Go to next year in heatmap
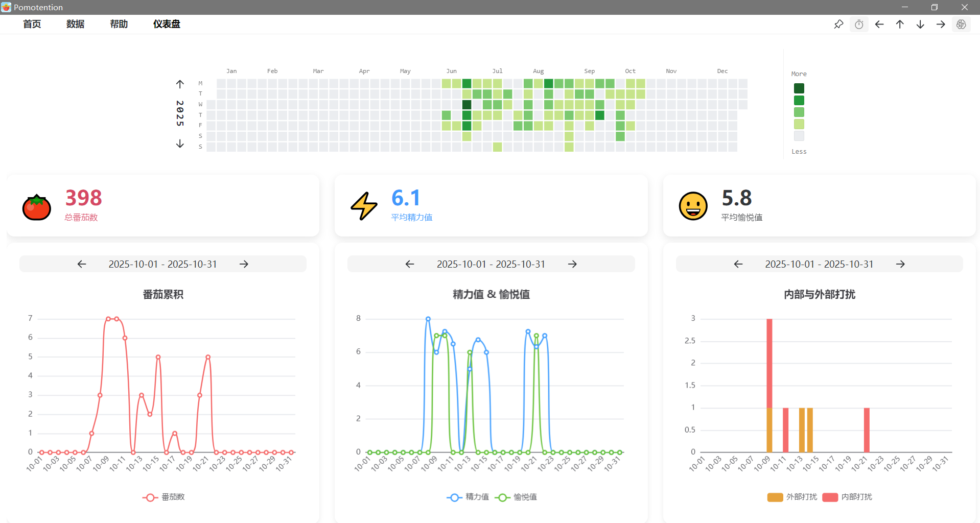This screenshot has height=523, width=980. coord(180,144)
